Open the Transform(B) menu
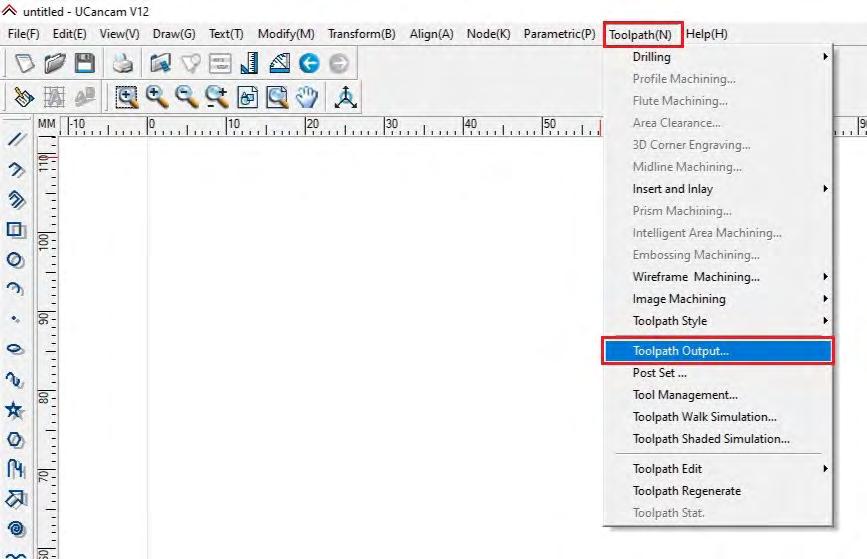Image resolution: width=867 pixels, height=559 pixels. pos(362,34)
